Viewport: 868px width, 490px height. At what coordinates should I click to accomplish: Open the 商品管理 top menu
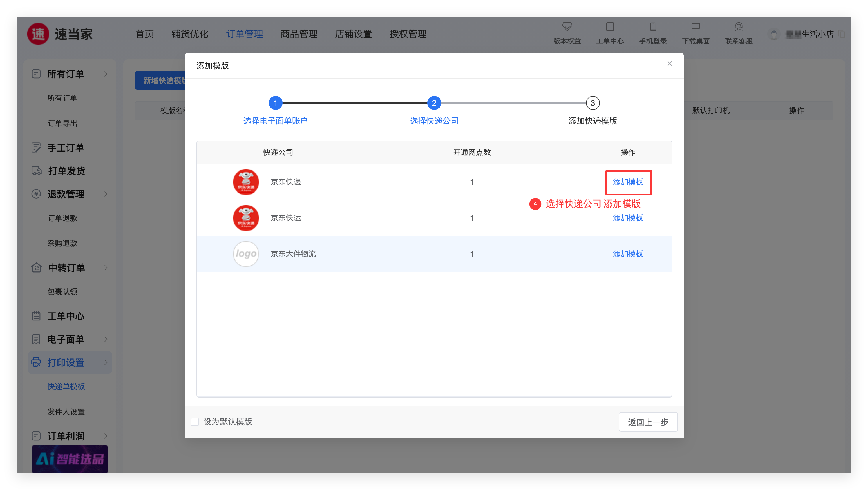tap(299, 34)
